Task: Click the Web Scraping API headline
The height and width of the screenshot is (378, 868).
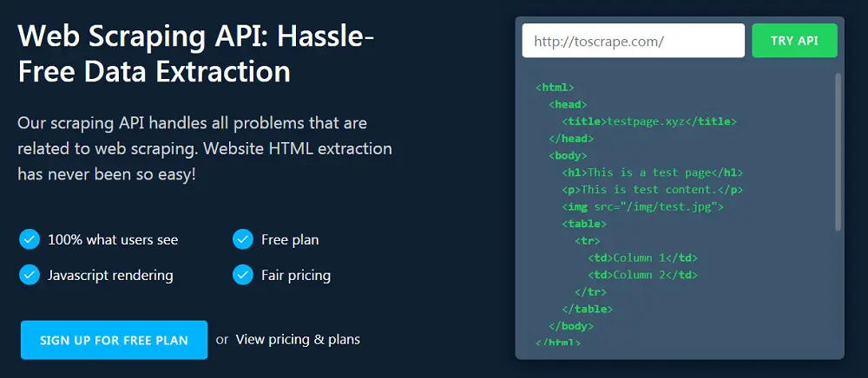Action: pyautogui.click(x=195, y=54)
